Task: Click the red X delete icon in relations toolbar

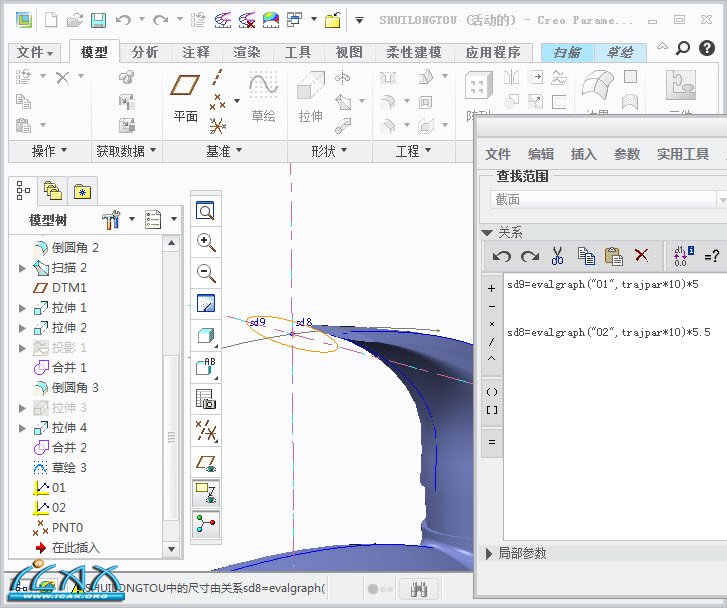Action: coord(642,256)
